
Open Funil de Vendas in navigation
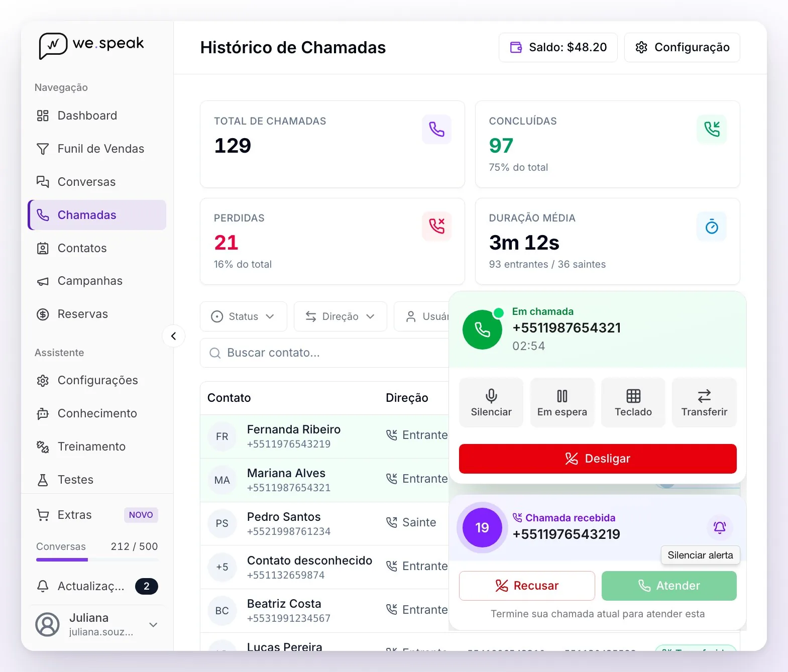[x=97, y=149]
